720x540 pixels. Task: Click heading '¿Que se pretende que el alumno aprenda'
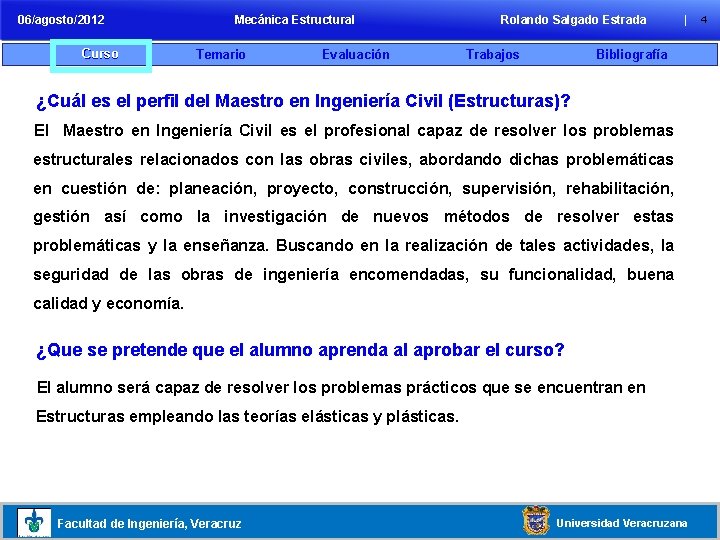(300, 350)
